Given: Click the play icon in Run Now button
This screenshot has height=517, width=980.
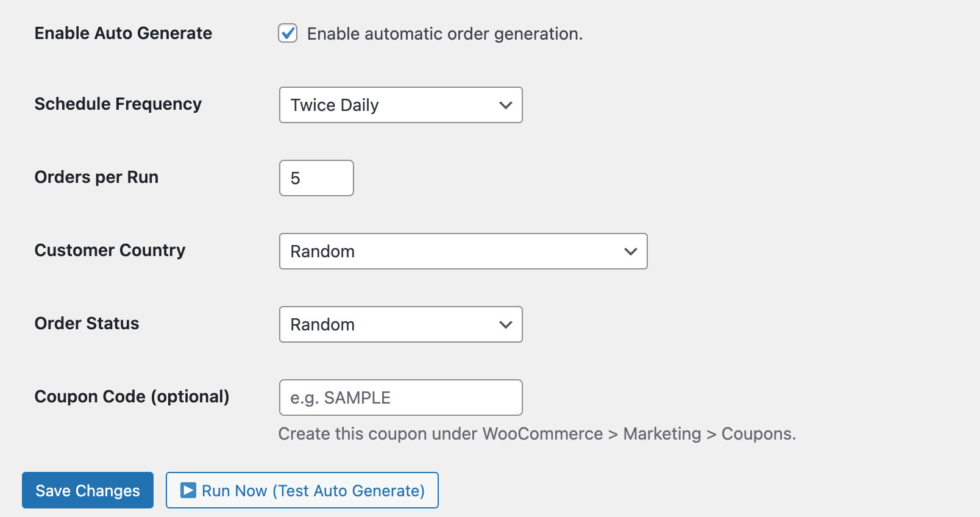Looking at the screenshot, I should pyautogui.click(x=188, y=490).
